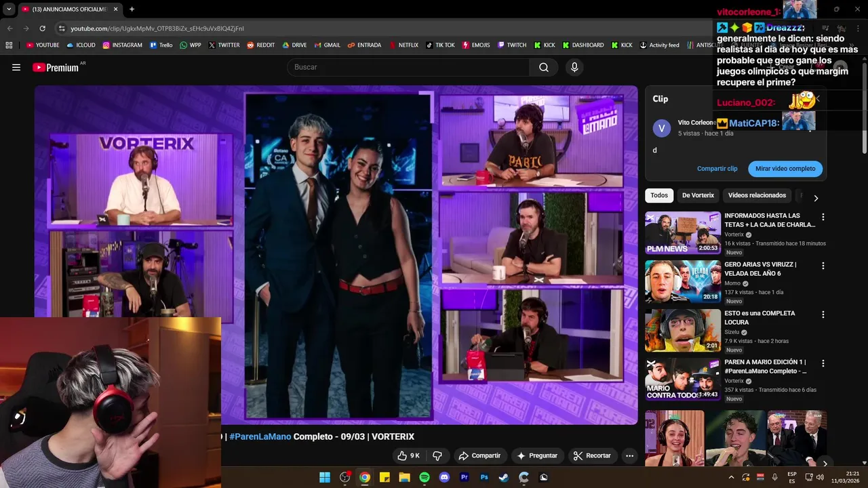The width and height of the screenshot is (868, 488).
Task: Open Windows Start menu
Action: pos(325,477)
